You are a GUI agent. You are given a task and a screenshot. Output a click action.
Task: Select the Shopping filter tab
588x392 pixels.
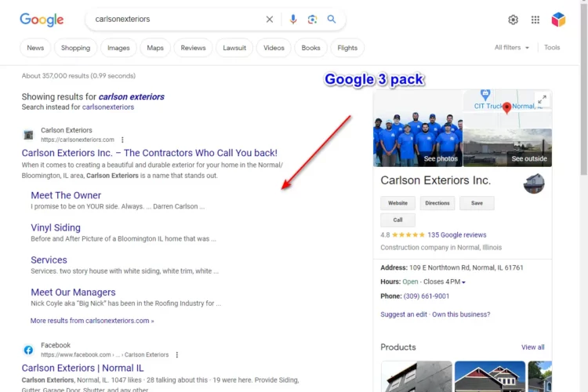tap(75, 48)
